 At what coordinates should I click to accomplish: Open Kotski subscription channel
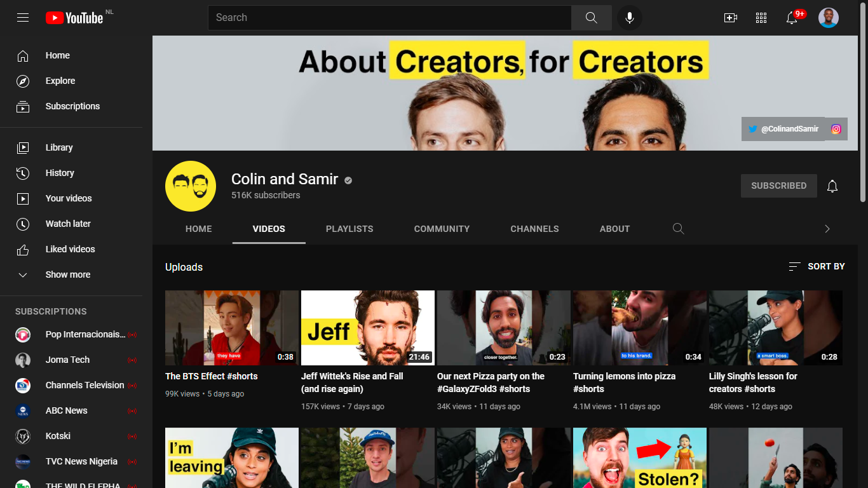coord(71,436)
